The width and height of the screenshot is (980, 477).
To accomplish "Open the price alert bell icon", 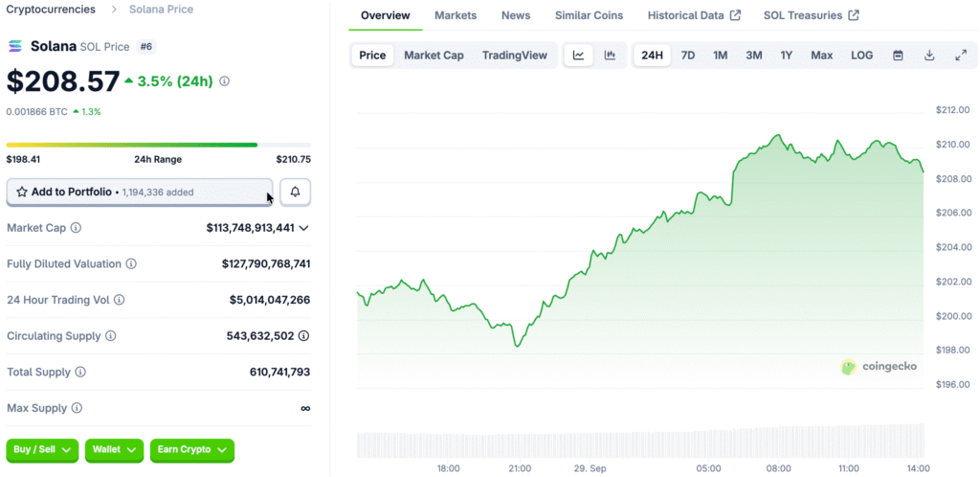I will coord(295,192).
